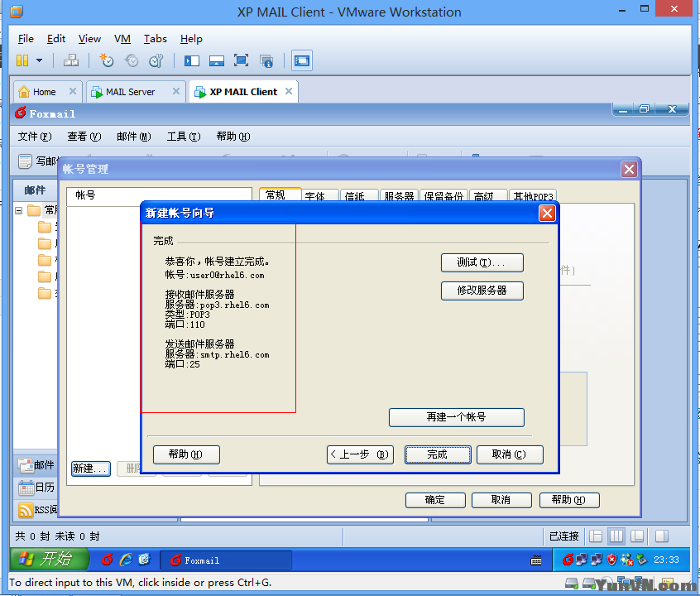This screenshot has height=596, width=700.
Task: Select the 信纸 tab
Action: (x=358, y=195)
